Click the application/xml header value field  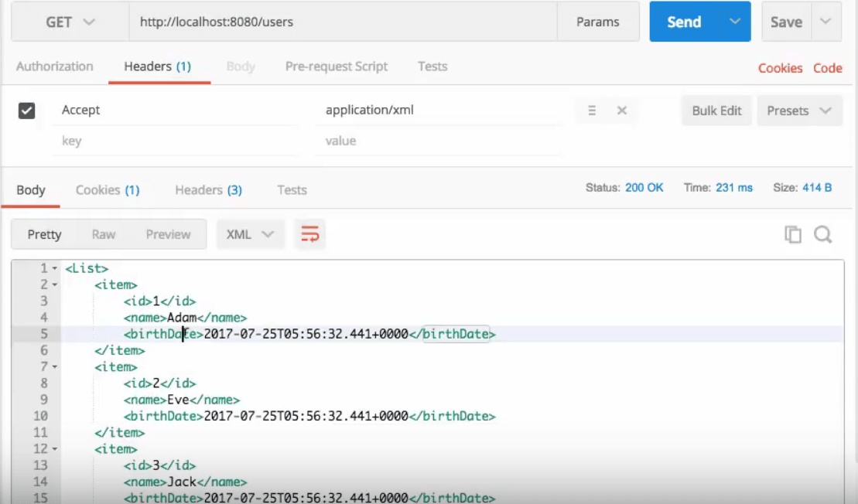click(438, 110)
